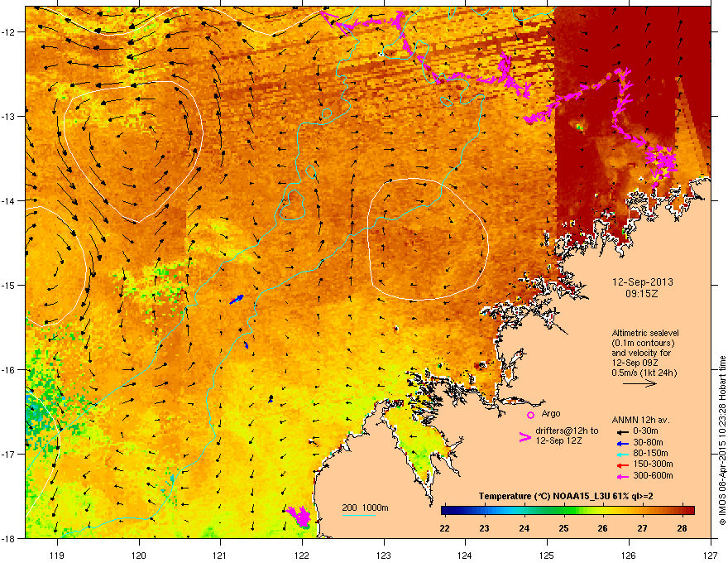Click the '30-80m' depth label
The height and width of the screenshot is (563, 728).
pyautogui.click(x=648, y=443)
